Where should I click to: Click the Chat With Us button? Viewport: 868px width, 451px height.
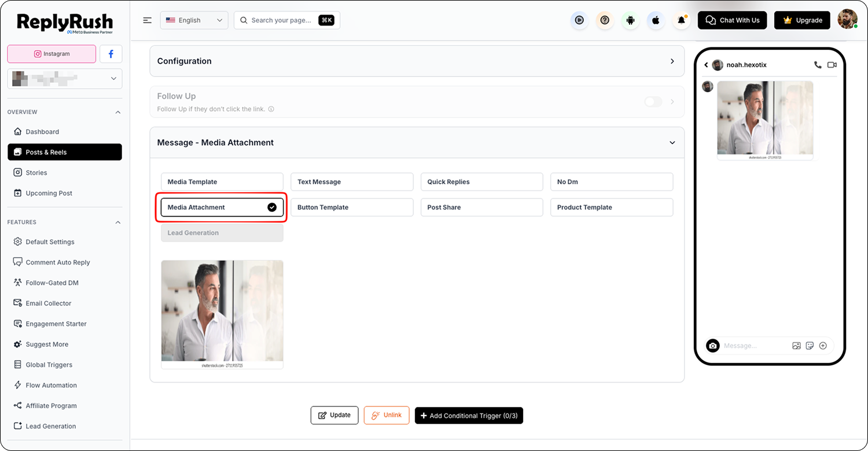click(x=733, y=20)
